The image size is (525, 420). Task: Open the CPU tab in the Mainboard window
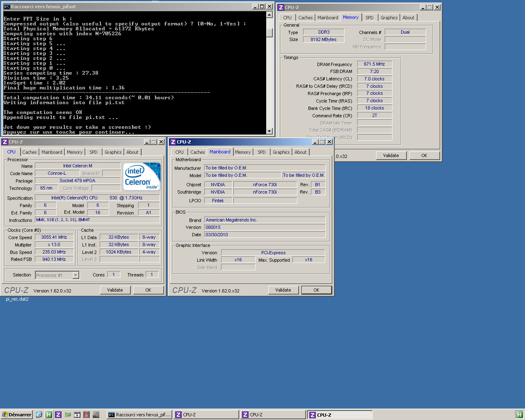(x=180, y=152)
